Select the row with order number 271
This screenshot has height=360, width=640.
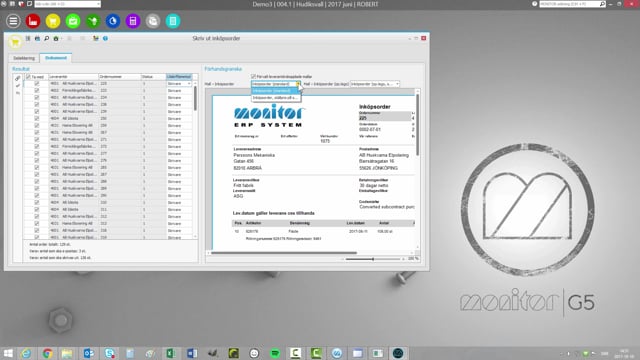click(108, 139)
